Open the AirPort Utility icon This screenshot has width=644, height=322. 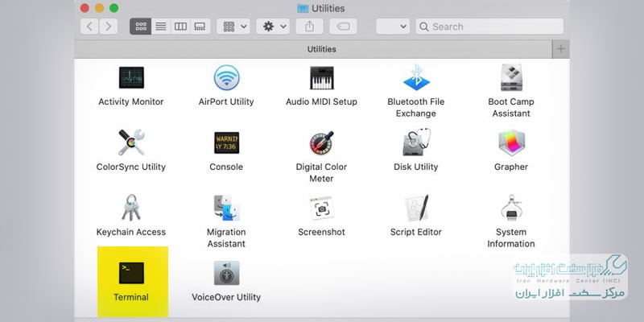(226, 77)
